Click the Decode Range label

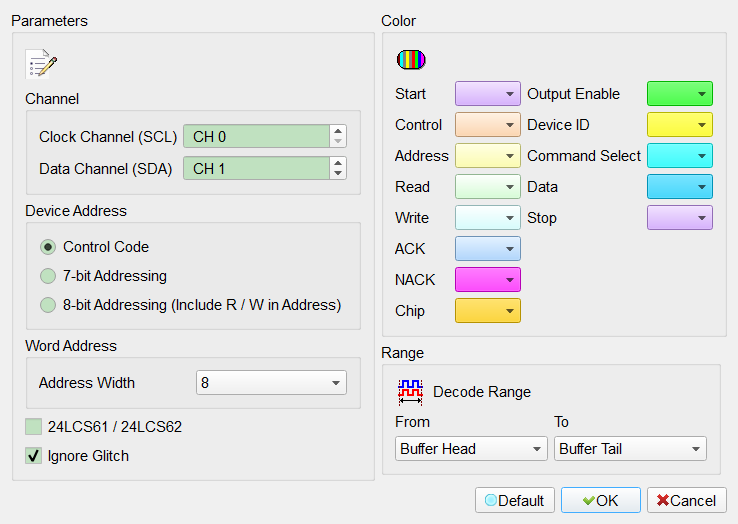[x=481, y=392]
